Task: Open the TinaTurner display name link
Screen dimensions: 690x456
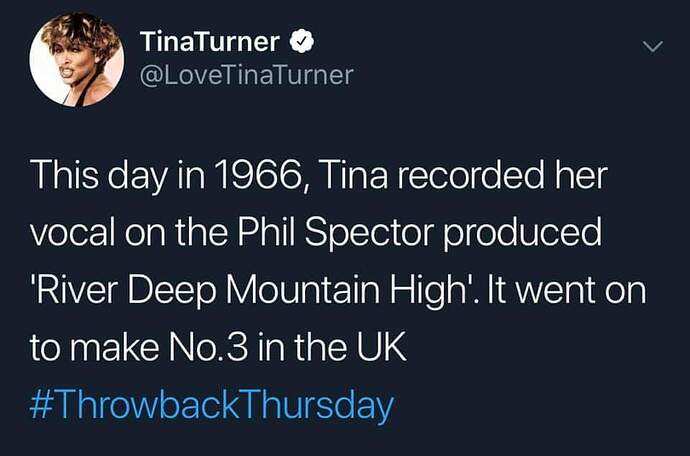Action: [x=210, y=42]
